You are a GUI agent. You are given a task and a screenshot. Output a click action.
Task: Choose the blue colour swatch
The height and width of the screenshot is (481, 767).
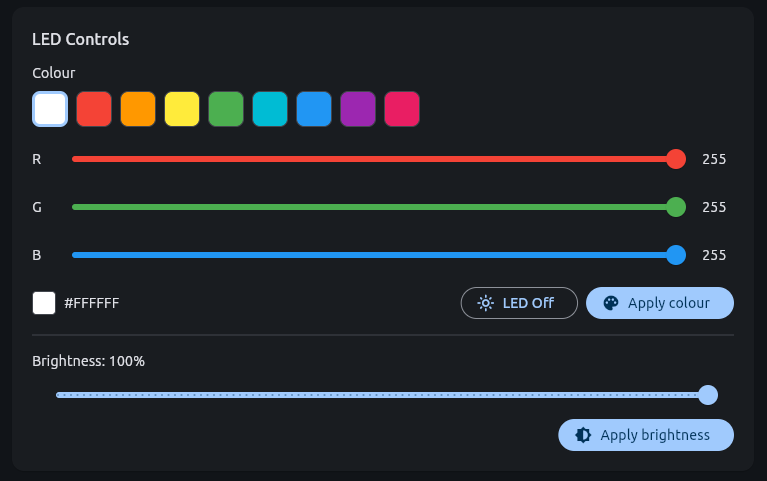pos(314,109)
